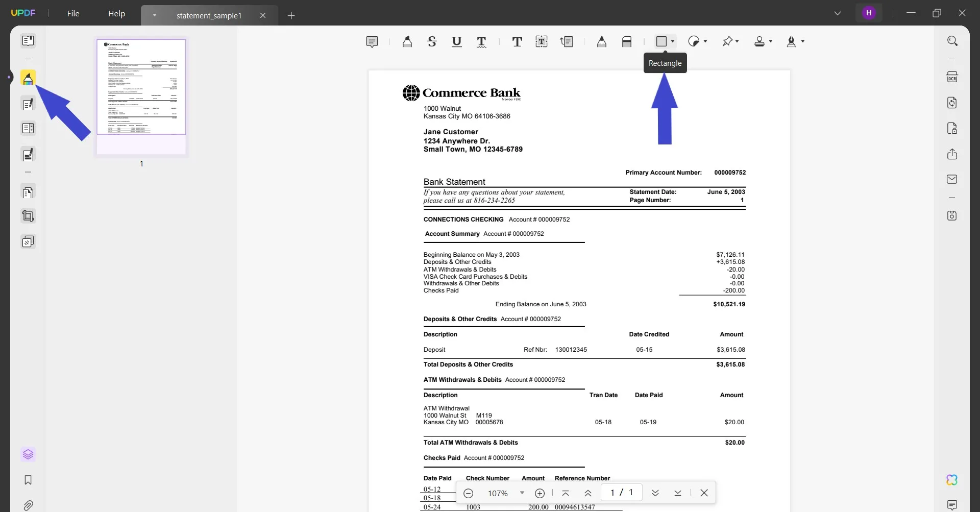Open the UPDF AI assistant icon

952,480
